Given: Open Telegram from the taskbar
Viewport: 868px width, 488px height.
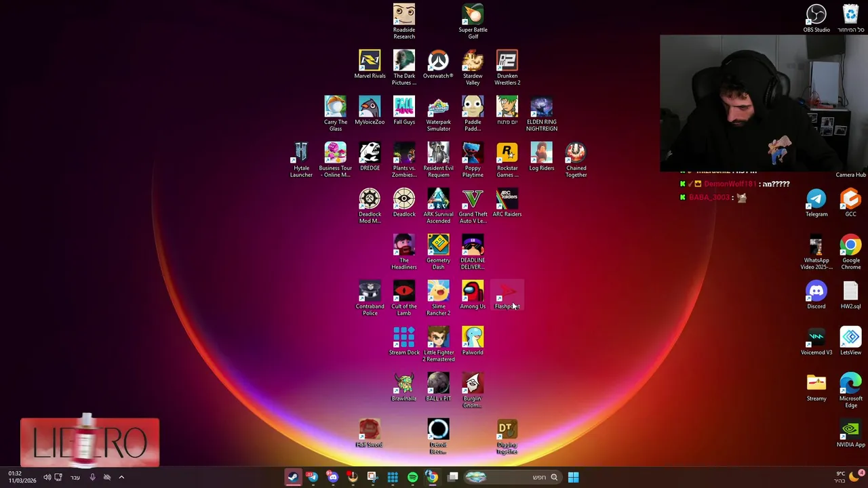Looking at the screenshot, I should pos(312,477).
